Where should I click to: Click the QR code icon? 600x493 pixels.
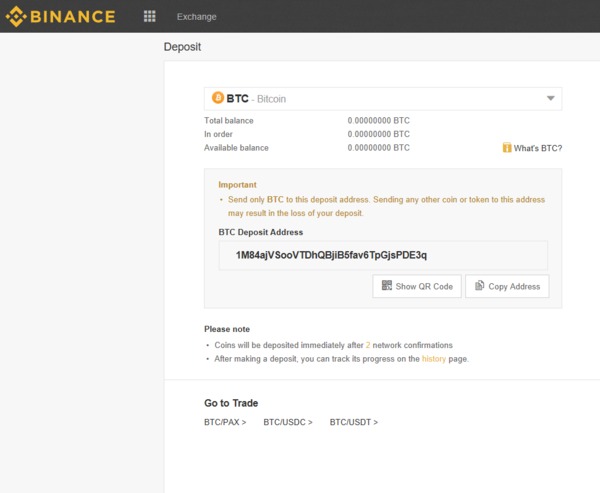[386, 285]
